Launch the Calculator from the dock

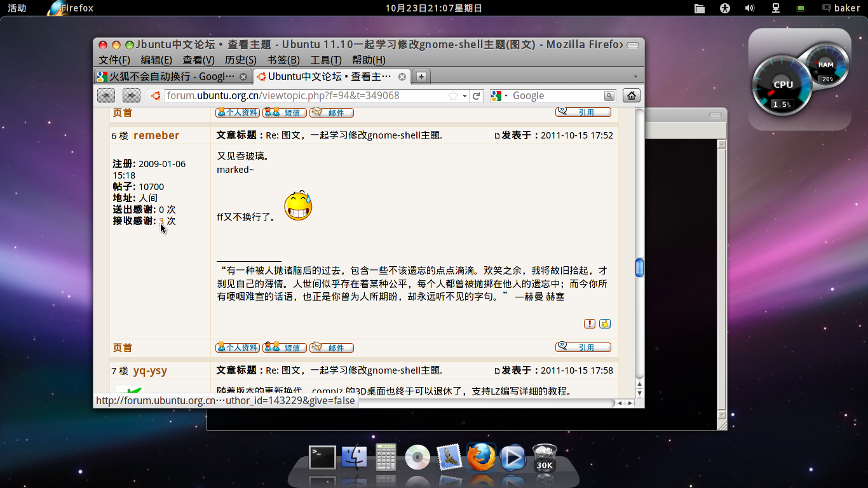pyautogui.click(x=386, y=457)
